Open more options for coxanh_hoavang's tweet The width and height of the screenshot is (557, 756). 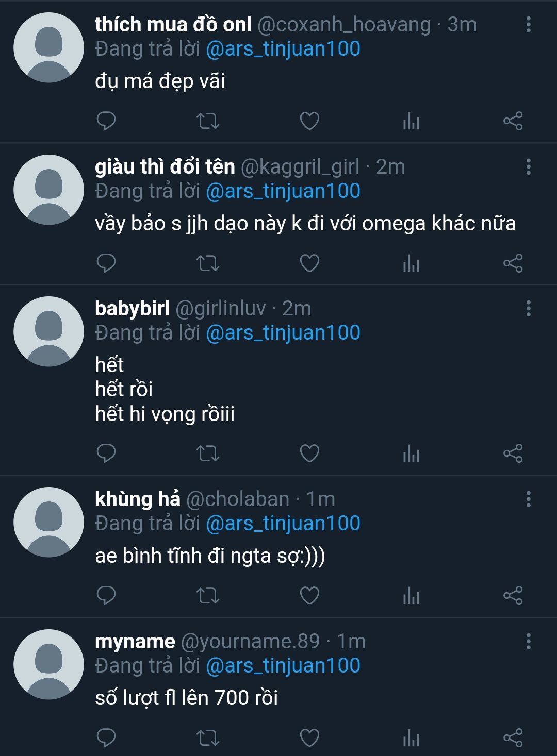(528, 25)
